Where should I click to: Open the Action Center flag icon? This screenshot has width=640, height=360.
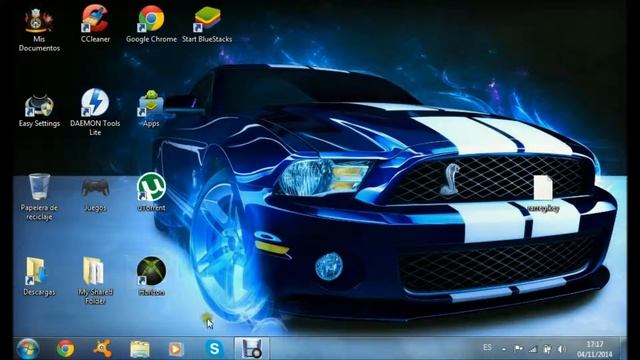coord(518,349)
